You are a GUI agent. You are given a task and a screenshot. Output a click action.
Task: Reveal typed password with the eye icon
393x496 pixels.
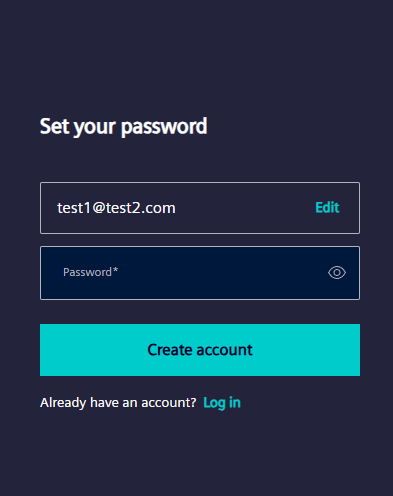coord(337,273)
